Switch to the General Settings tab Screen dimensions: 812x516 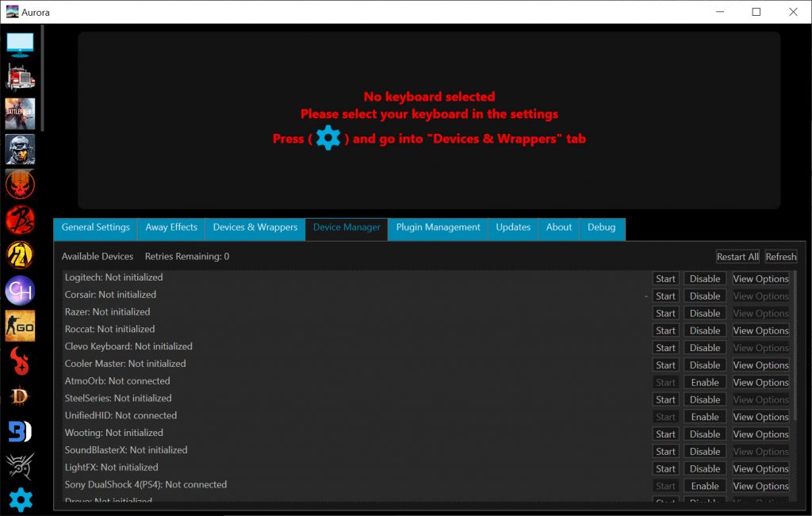96,227
